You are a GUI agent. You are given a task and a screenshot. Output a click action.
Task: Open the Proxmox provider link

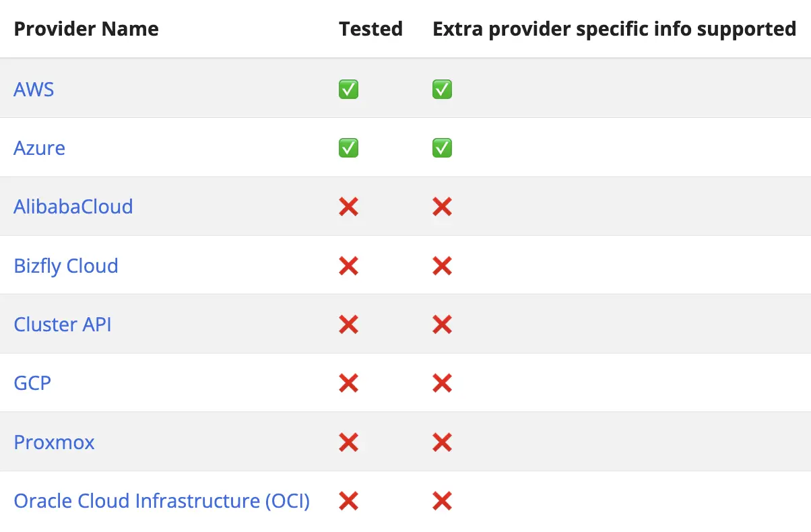(x=54, y=442)
